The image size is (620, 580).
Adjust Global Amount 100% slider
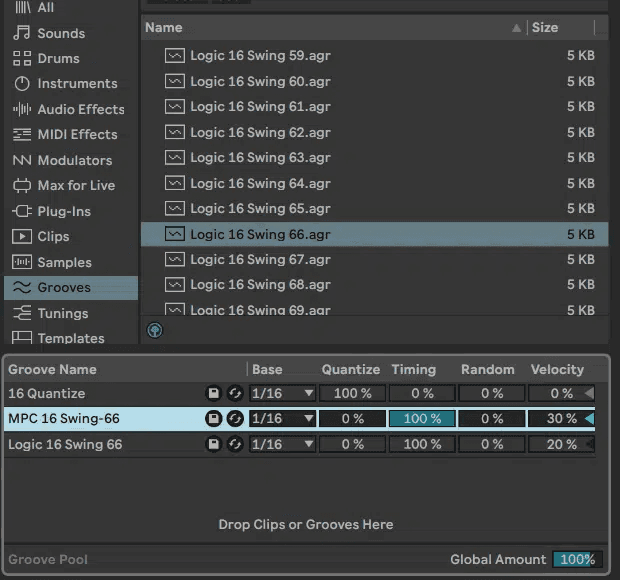coord(577,559)
